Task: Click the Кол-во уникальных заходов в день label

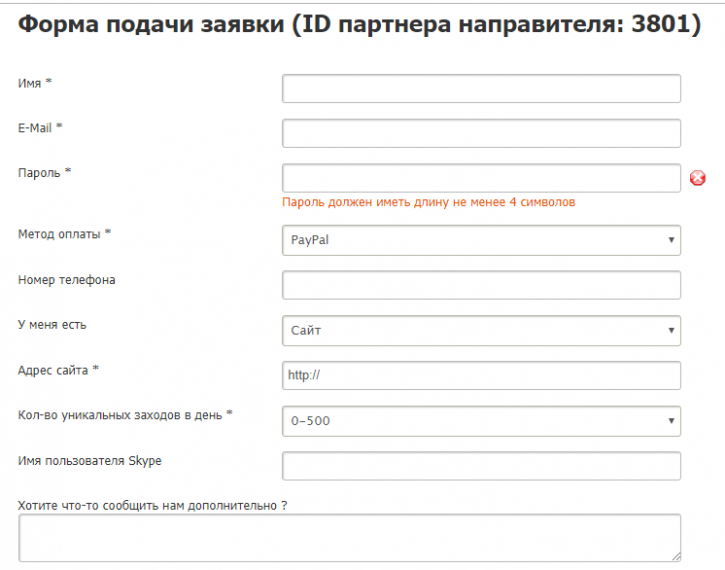Action: [125, 415]
